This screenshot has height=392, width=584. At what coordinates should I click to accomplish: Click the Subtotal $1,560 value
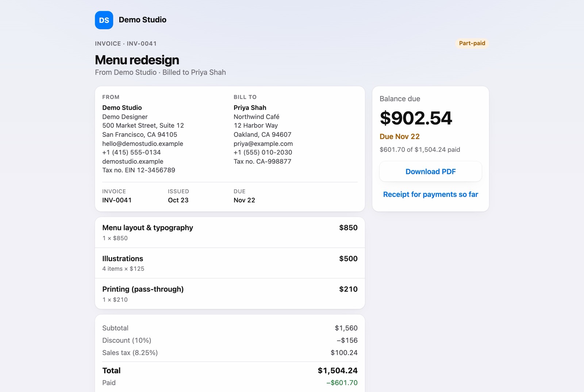346,328
